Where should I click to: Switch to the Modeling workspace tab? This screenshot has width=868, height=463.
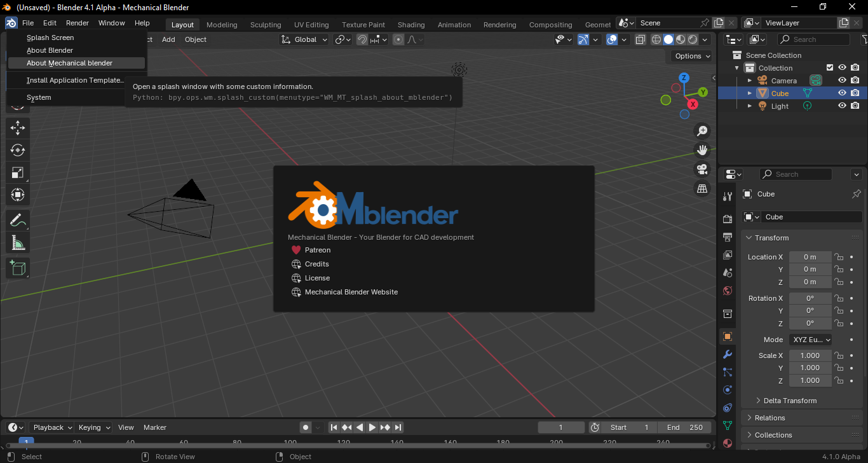click(x=222, y=25)
